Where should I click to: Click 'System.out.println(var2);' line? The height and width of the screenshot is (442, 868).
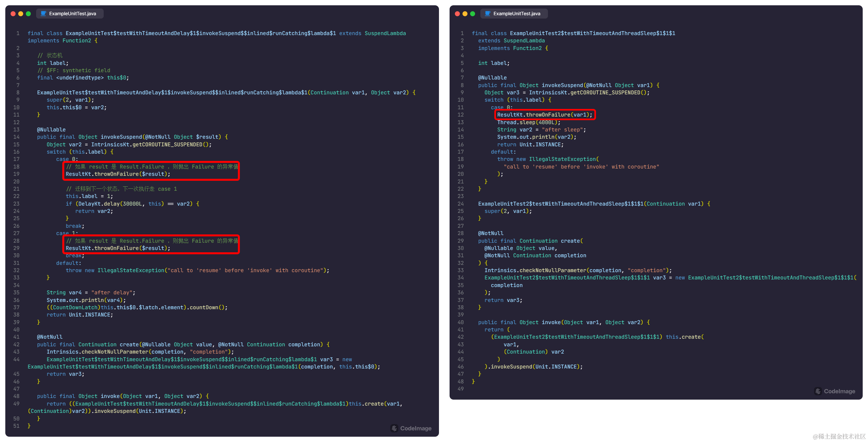(537, 137)
